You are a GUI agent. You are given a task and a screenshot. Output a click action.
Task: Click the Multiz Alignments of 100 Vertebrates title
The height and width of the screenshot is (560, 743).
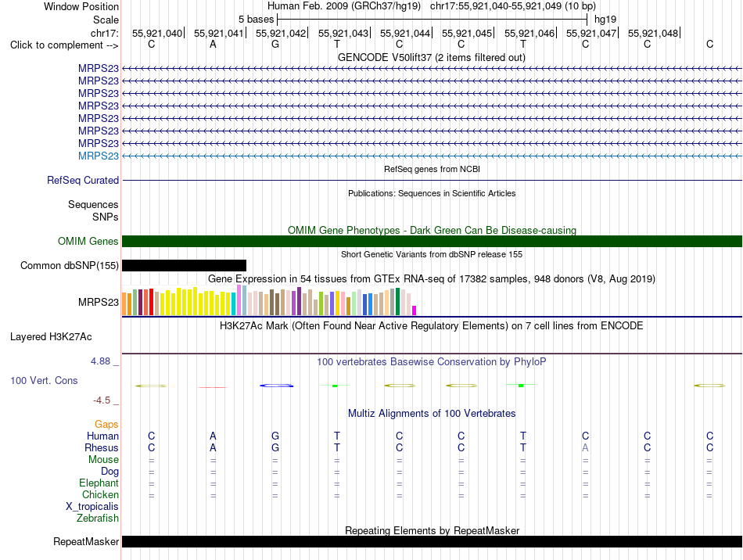point(432,413)
